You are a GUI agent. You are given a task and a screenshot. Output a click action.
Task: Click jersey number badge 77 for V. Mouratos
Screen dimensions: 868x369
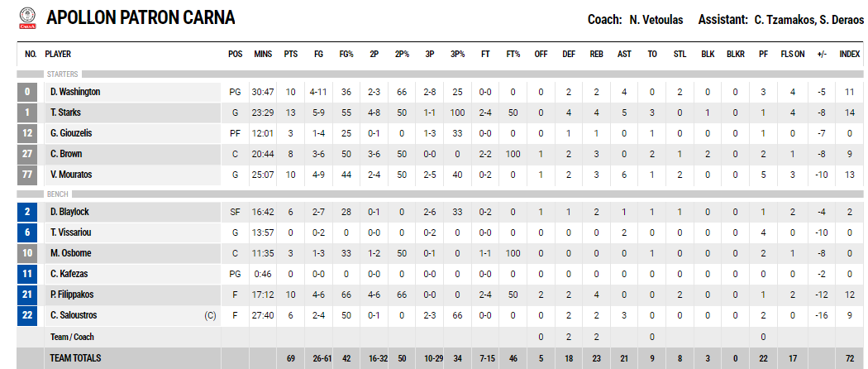coord(27,175)
